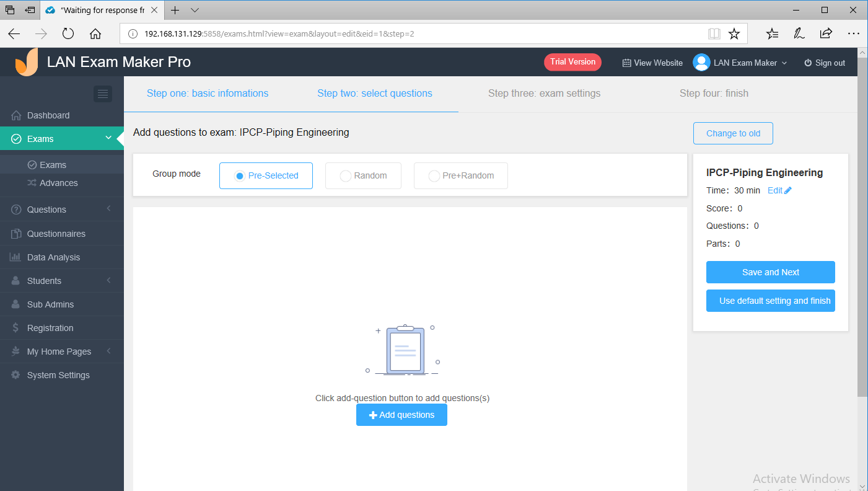Choose the Pre+Random group mode
The width and height of the screenshot is (868, 491).
[x=460, y=175]
